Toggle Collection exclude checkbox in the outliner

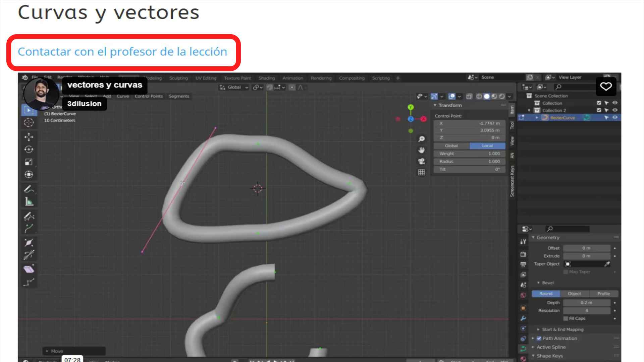tap(599, 103)
